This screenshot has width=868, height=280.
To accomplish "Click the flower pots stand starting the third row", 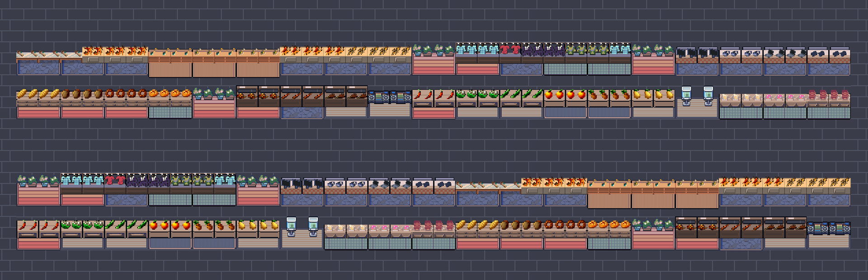I will (x=38, y=189).
